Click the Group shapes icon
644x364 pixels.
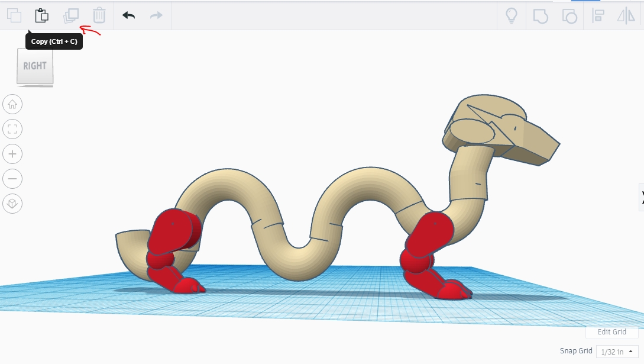[541, 16]
